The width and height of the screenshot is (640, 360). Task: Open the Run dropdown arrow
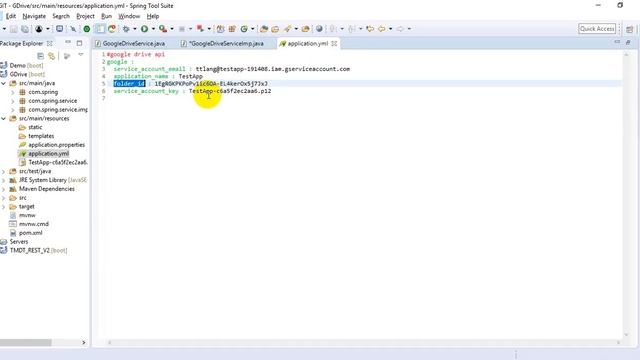(x=153, y=29)
